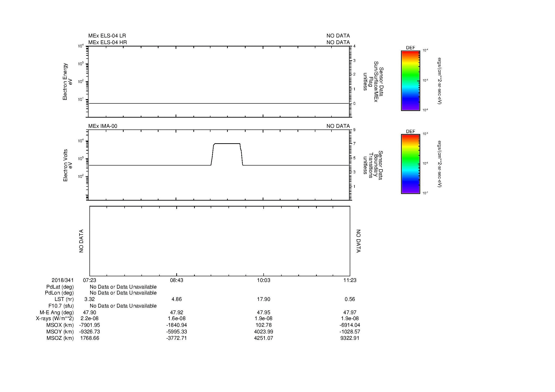
Task: Click MSOY value -5995.33
Action: point(177,332)
